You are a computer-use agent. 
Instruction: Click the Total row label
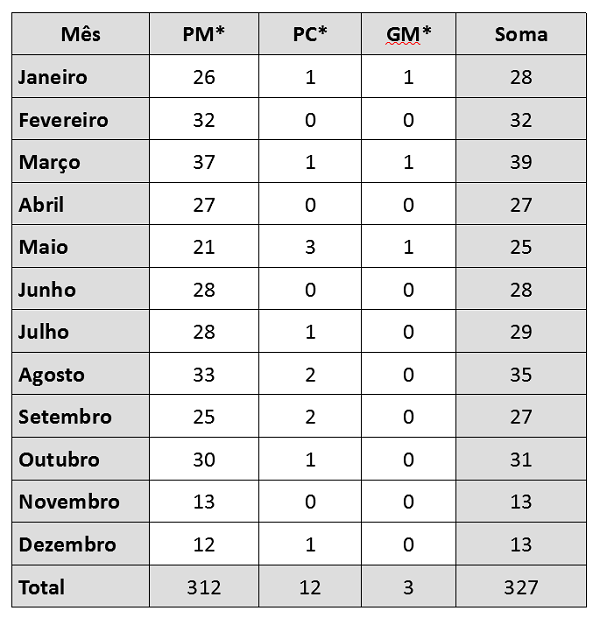pos(41,587)
